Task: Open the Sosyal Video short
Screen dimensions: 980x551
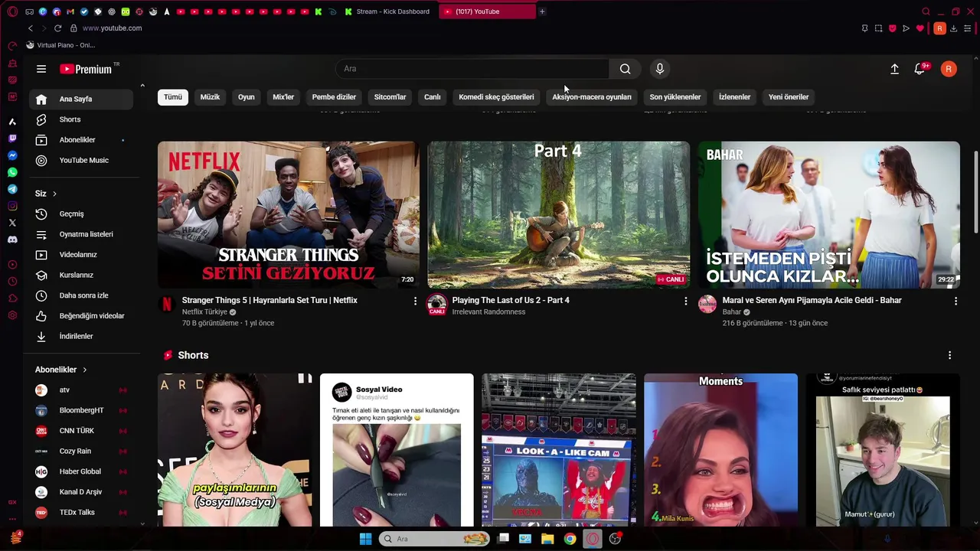Action: (397, 450)
